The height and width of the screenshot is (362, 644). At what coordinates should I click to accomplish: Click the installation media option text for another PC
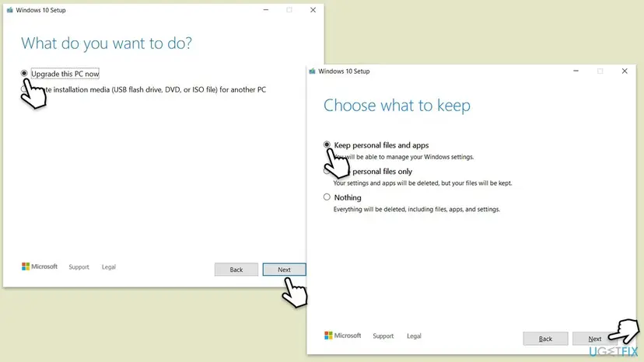click(156, 89)
